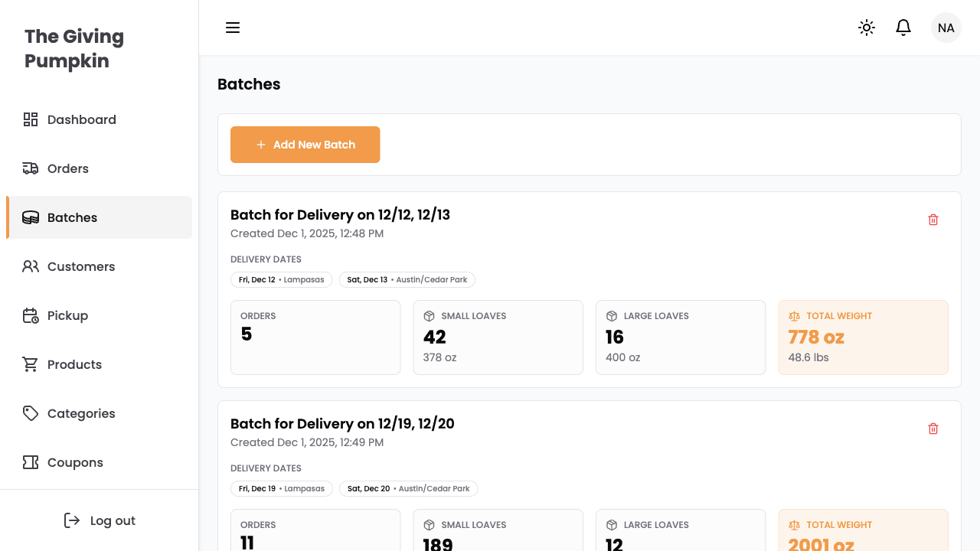Click the Add New Batch button
Screen dimensions: 980x551
coord(305,145)
